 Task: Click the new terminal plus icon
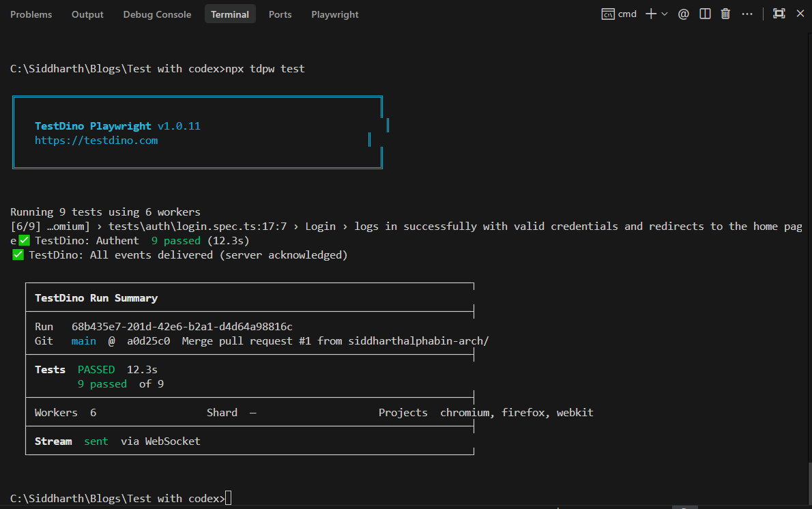point(651,14)
